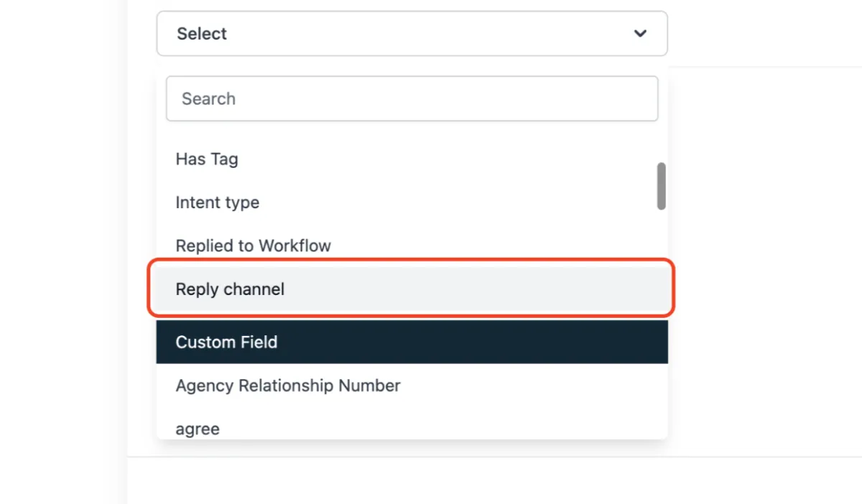Pick the Replied to Workflow option
862x504 pixels.
click(x=253, y=246)
